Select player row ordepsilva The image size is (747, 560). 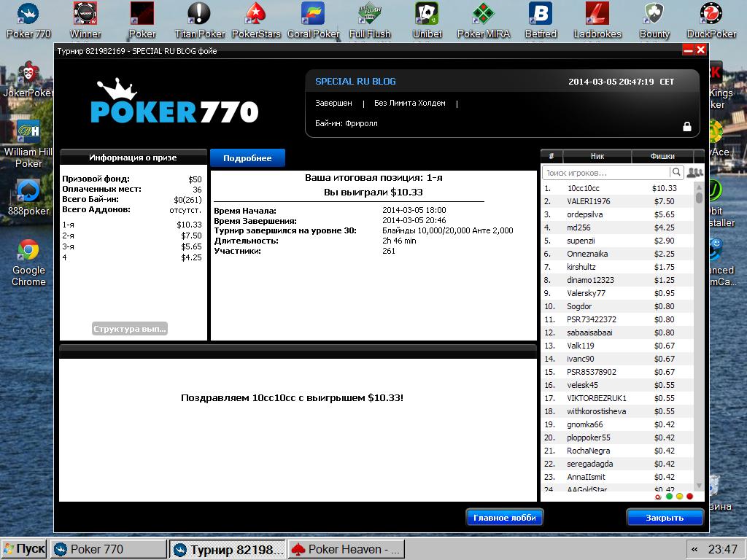(618, 214)
